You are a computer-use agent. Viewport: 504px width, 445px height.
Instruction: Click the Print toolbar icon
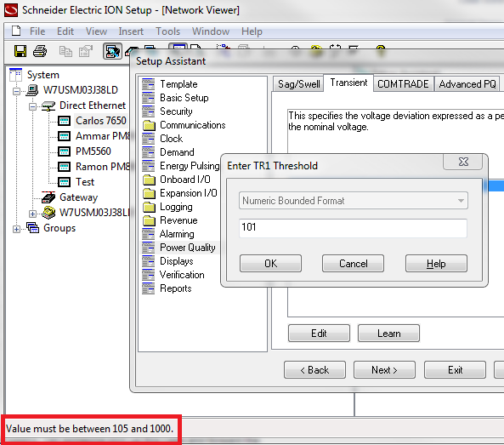[40, 51]
